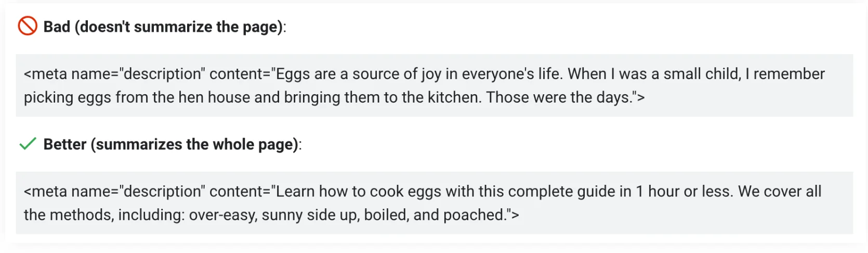Click "<meta" at the start of the first snippet
The image size is (868, 253).
pyautogui.click(x=45, y=74)
